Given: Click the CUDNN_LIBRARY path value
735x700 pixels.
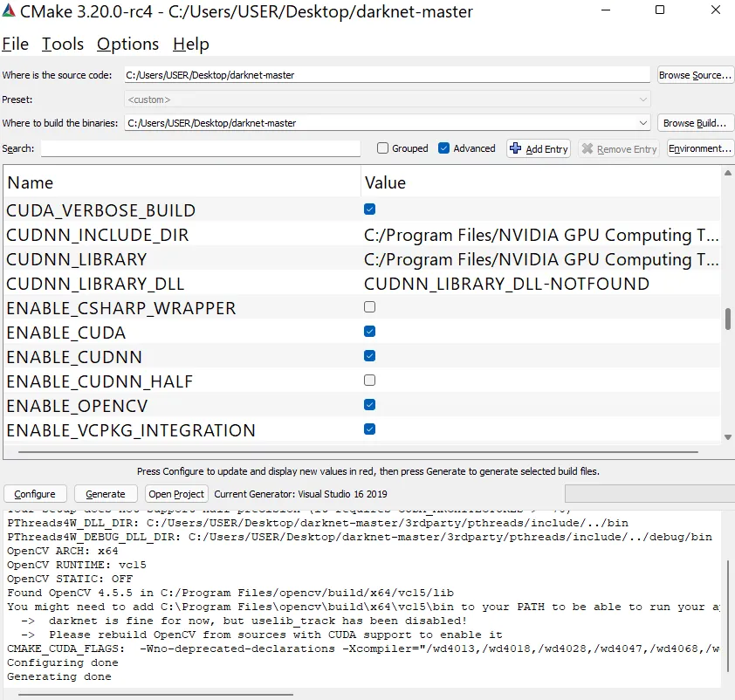Looking at the screenshot, I should click(x=541, y=259).
